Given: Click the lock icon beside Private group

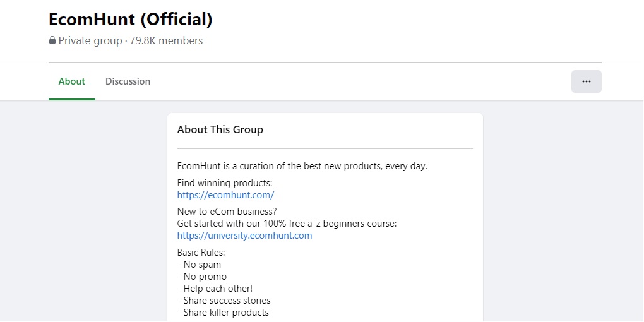Looking at the screenshot, I should click(x=52, y=40).
